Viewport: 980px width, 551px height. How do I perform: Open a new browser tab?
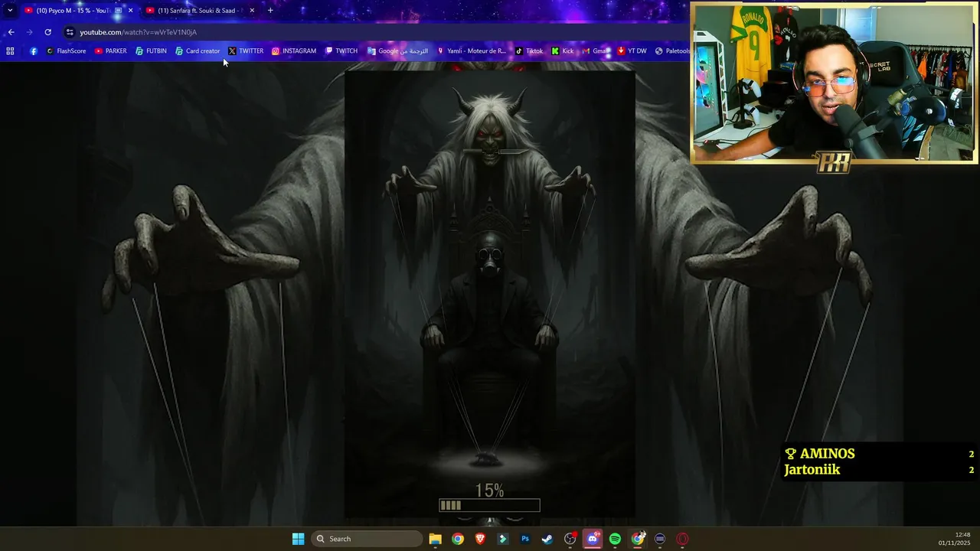tap(270, 11)
